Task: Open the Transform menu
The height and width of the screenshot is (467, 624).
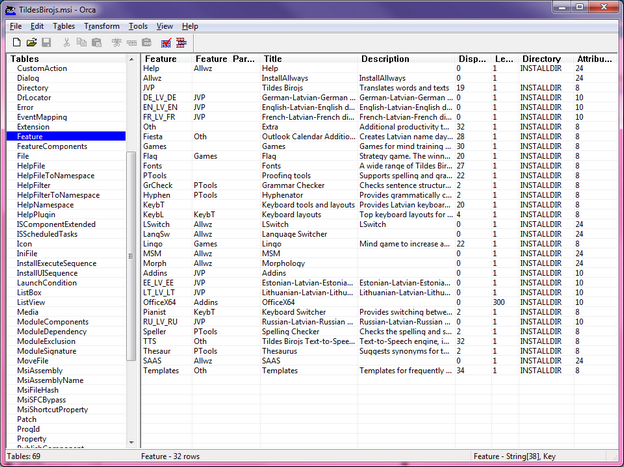Action: click(101, 25)
